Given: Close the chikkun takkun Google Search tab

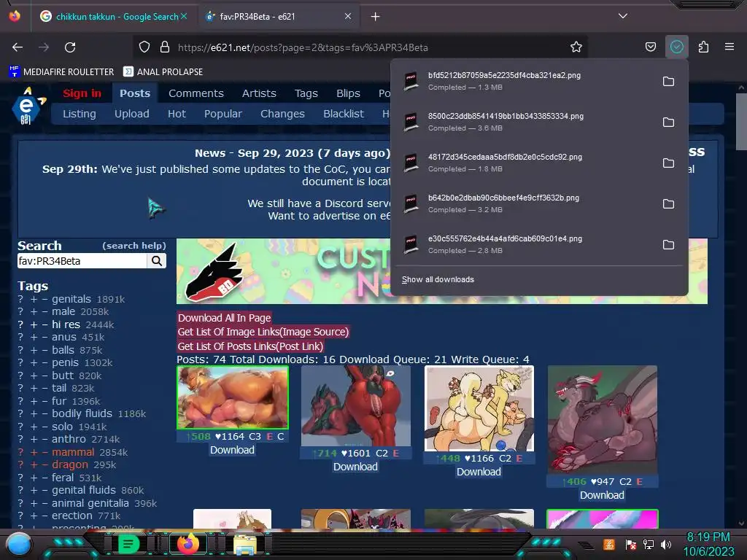Looking at the screenshot, I should 183,17.
